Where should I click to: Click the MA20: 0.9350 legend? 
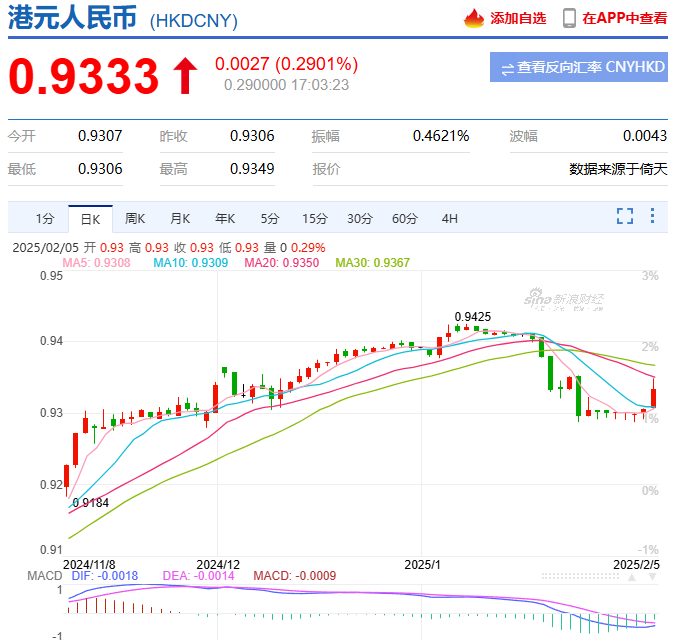281,263
